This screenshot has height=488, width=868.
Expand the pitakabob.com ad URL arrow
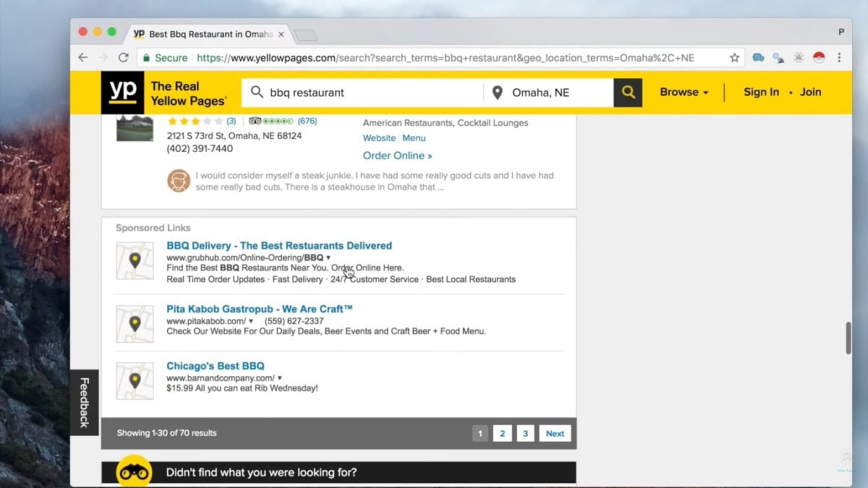251,321
